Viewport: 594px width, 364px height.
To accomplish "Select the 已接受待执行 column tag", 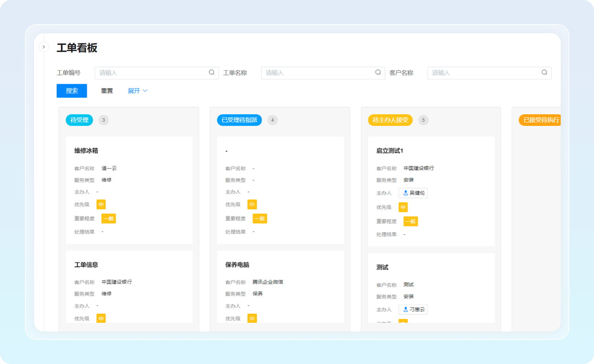I will pos(540,120).
